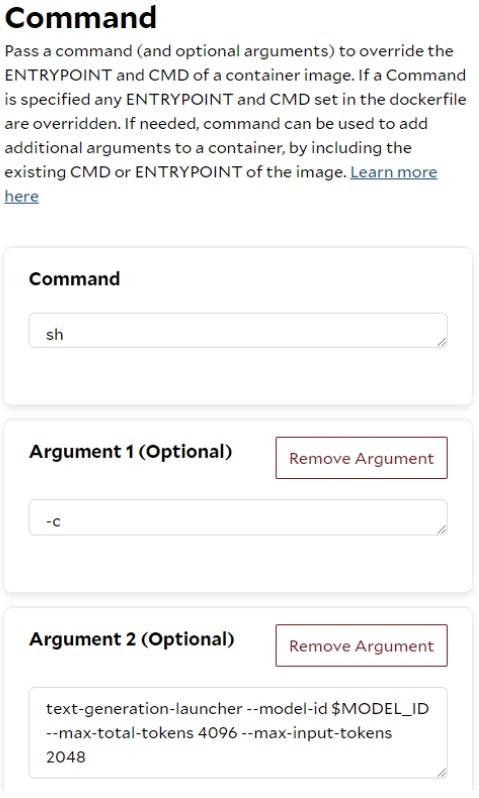The height and width of the screenshot is (798, 479).
Task: Click the ENTRYPOINT and CMD description paragraph
Action: pos(235,123)
